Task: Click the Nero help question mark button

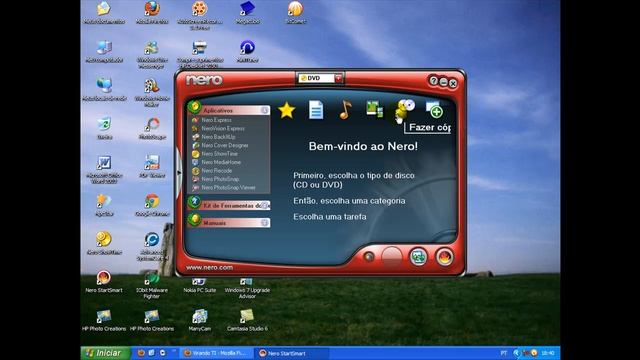Action: [433, 81]
